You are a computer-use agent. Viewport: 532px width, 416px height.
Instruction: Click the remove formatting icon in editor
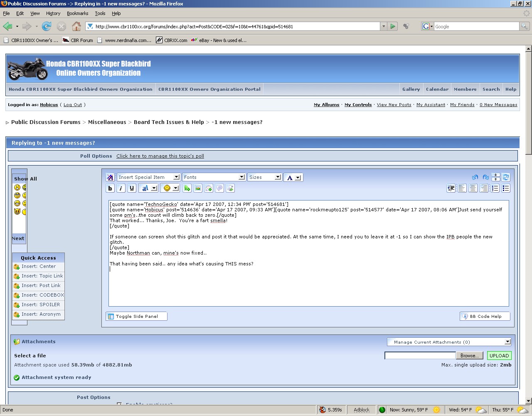110,177
